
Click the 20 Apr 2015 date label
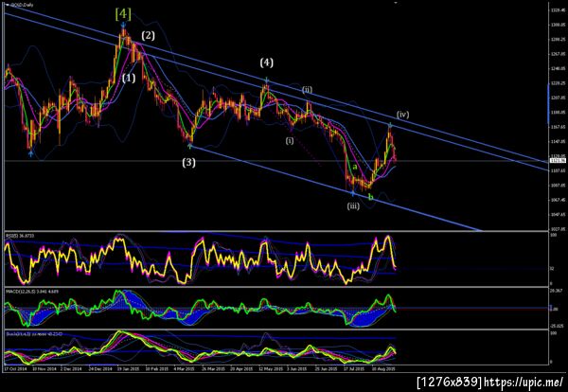pyautogui.click(x=240, y=369)
